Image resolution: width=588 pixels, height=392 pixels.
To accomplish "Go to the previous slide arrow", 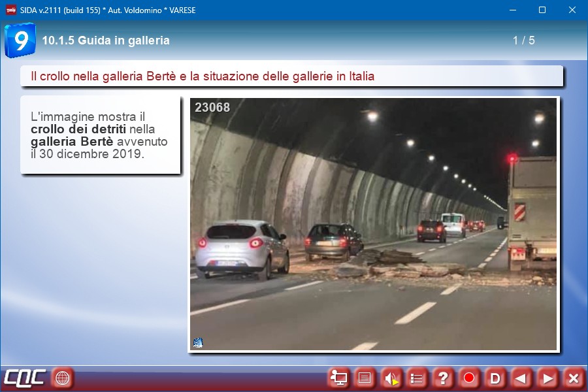I will tap(521, 378).
